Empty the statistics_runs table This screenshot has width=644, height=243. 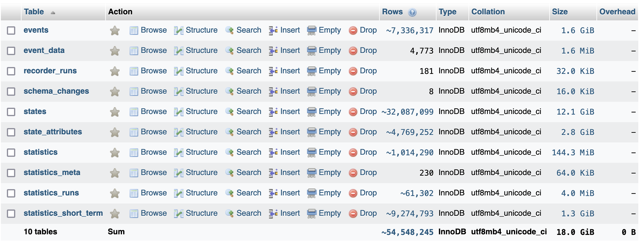pos(330,193)
